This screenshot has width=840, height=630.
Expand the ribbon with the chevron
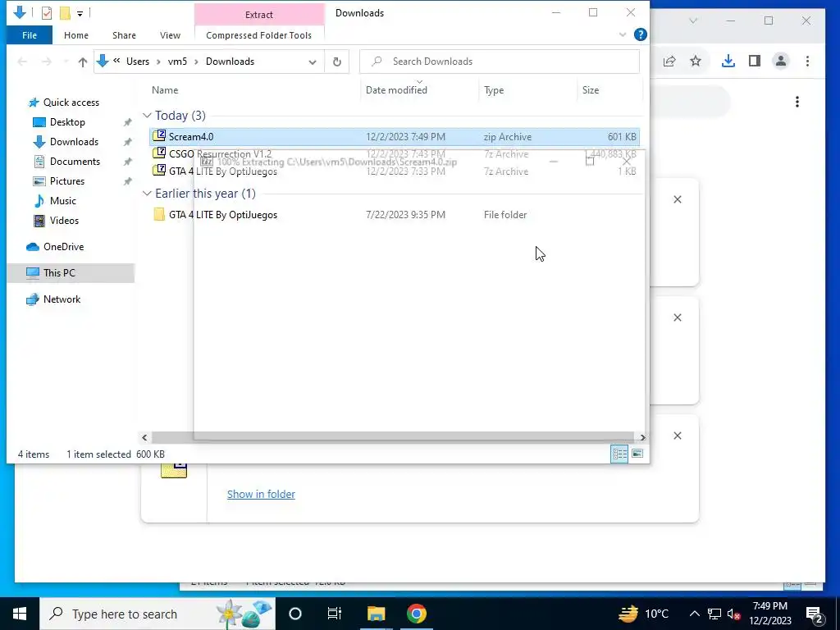[623, 34]
